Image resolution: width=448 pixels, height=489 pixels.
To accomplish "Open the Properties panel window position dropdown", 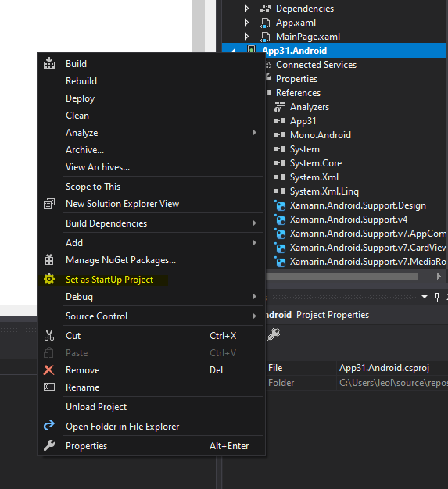I will [x=425, y=297].
